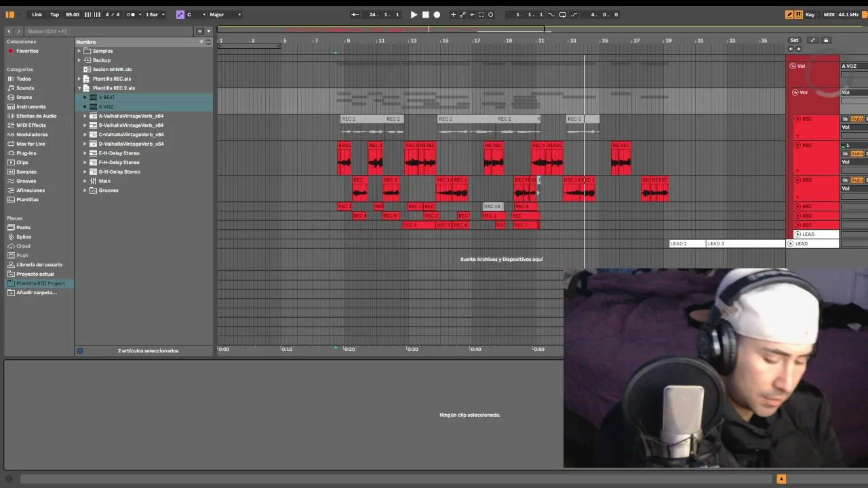
Task: Click the browser search field
Action: click(108, 31)
